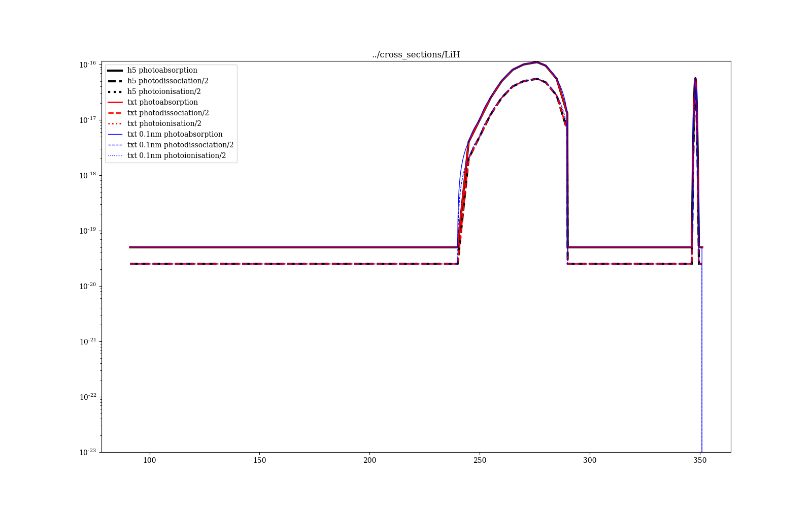Click x-axis tick label 300
Viewport: 812px width, 508px height.
pos(590,460)
